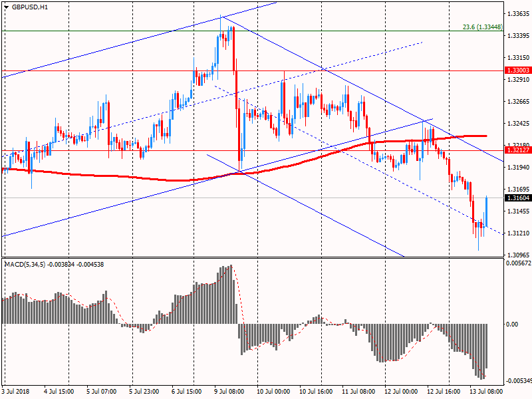Click the -0.005349 MACD scale value

point(517,381)
